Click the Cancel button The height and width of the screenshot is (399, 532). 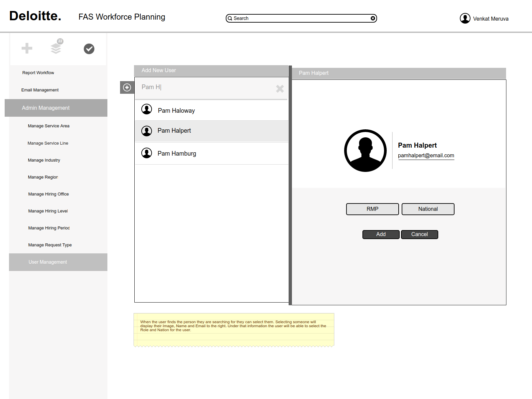420,234
